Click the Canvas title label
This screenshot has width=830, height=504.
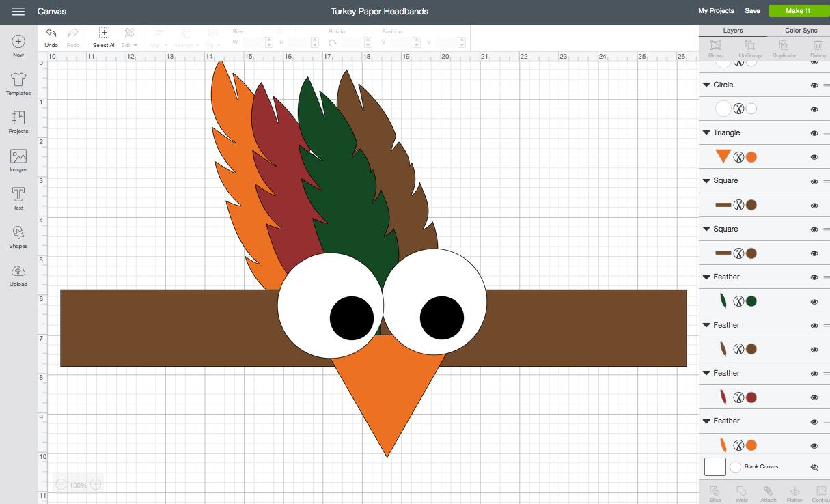(x=52, y=12)
